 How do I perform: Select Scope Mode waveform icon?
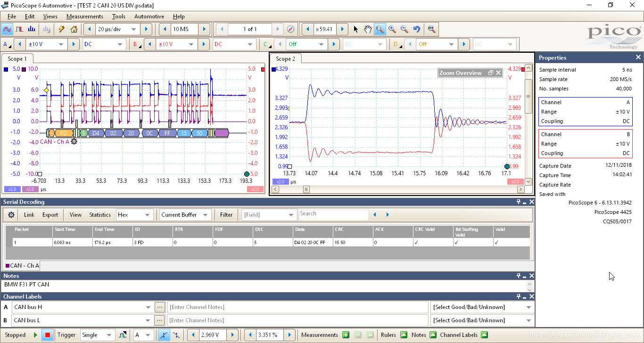click(7, 29)
